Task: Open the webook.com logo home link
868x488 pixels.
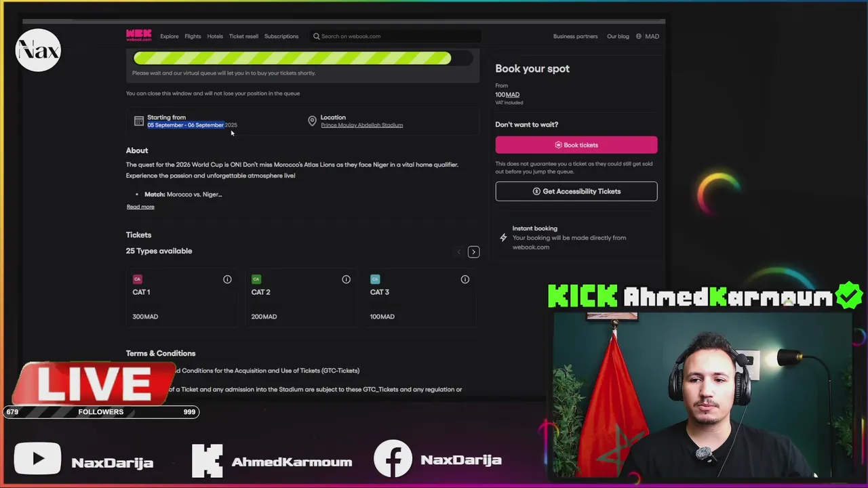Action: 138,35
